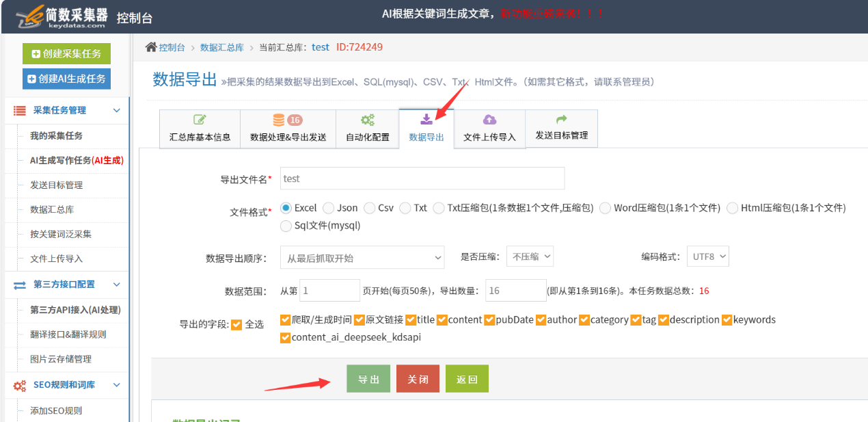Toggle the content field checkbox
Image resolution: width=868 pixels, height=422 pixels.
point(442,320)
